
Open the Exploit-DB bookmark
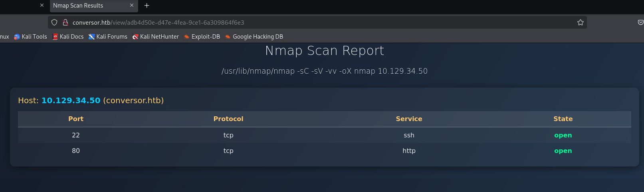[x=202, y=37]
